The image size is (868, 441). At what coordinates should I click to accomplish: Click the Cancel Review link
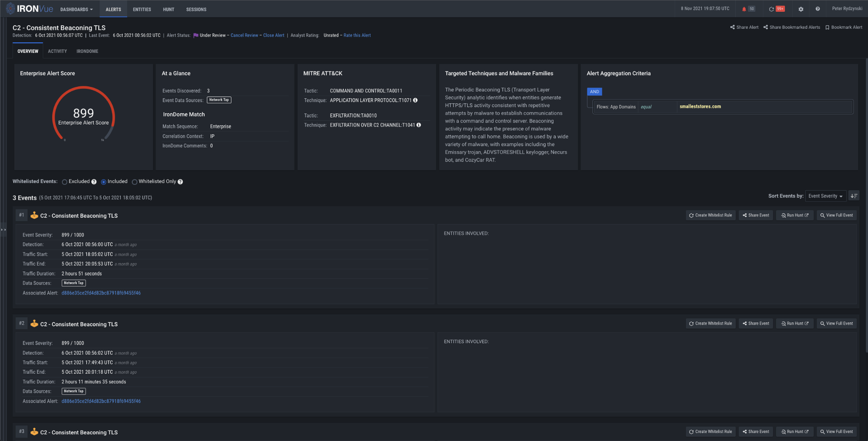coord(244,35)
